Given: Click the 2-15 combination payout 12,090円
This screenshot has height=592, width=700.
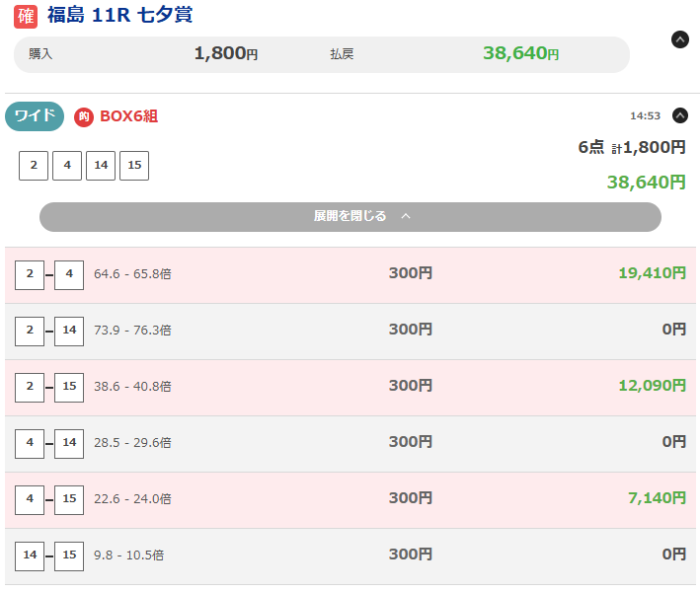Looking at the screenshot, I should [652, 386].
